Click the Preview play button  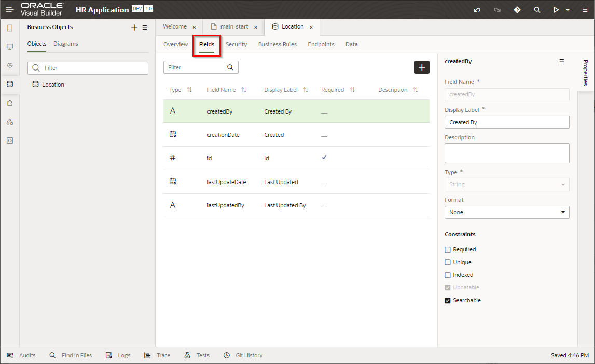(556, 10)
